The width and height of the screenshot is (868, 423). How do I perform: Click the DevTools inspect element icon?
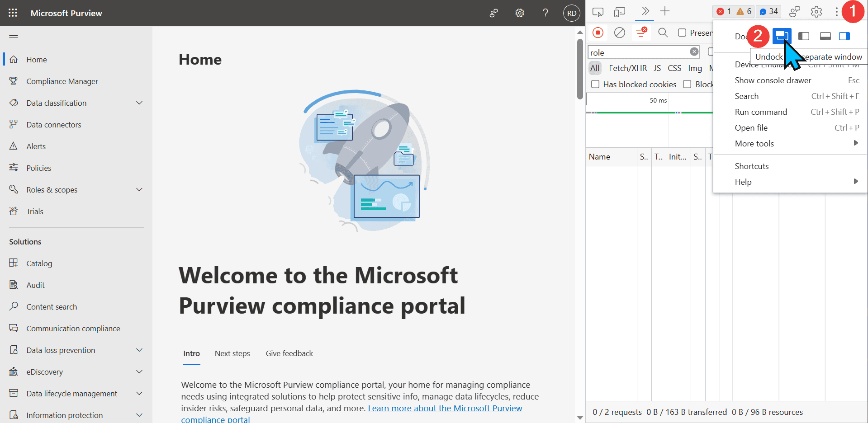coord(598,12)
